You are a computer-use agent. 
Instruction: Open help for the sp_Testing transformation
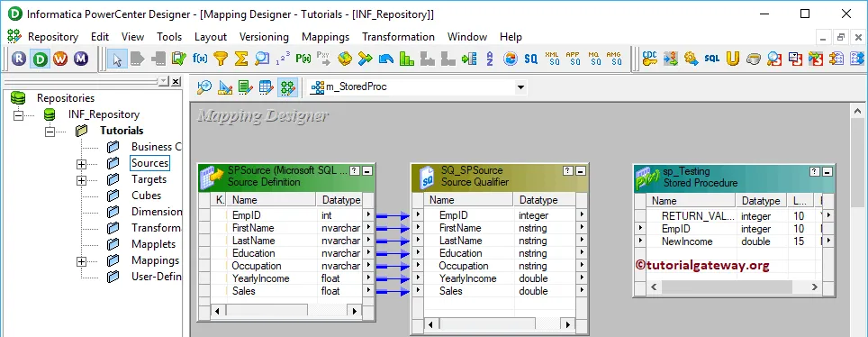(x=815, y=172)
